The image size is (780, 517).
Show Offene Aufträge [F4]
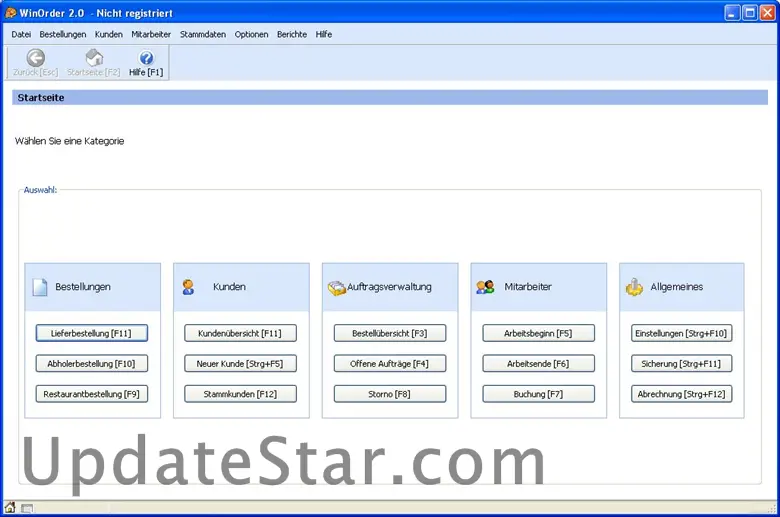pos(390,364)
